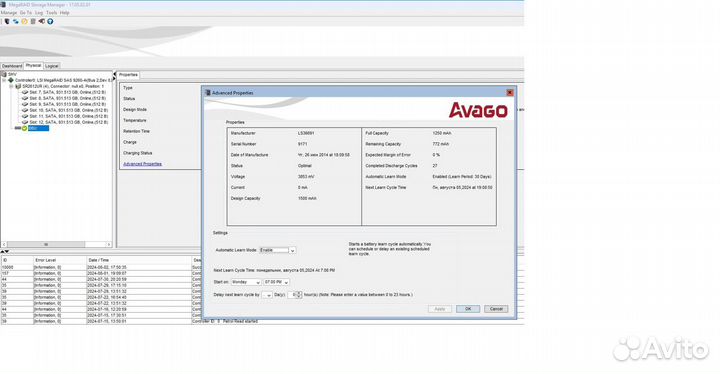The height and width of the screenshot is (374, 720).
Task: Switch to the Dashboard tab
Action: point(12,66)
